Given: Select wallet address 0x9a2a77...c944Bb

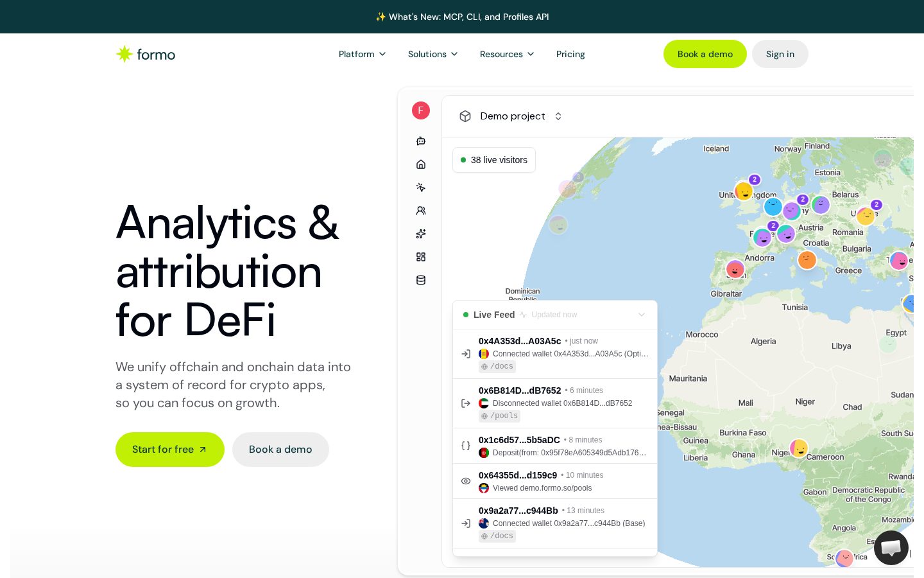Looking at the screenshot, I should click(518, 511).
